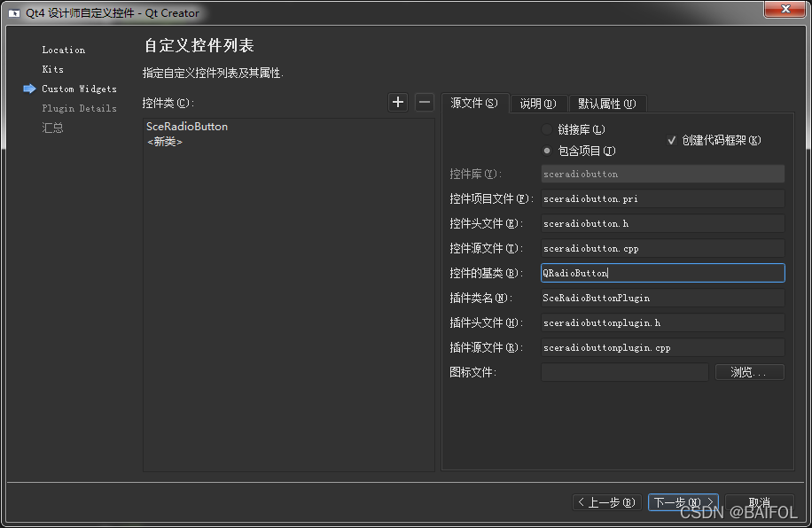Focus the 插件头文件 field sceradiobuttonplugin.h
Viewport: 812px width, 528px height.
point(663,322)
